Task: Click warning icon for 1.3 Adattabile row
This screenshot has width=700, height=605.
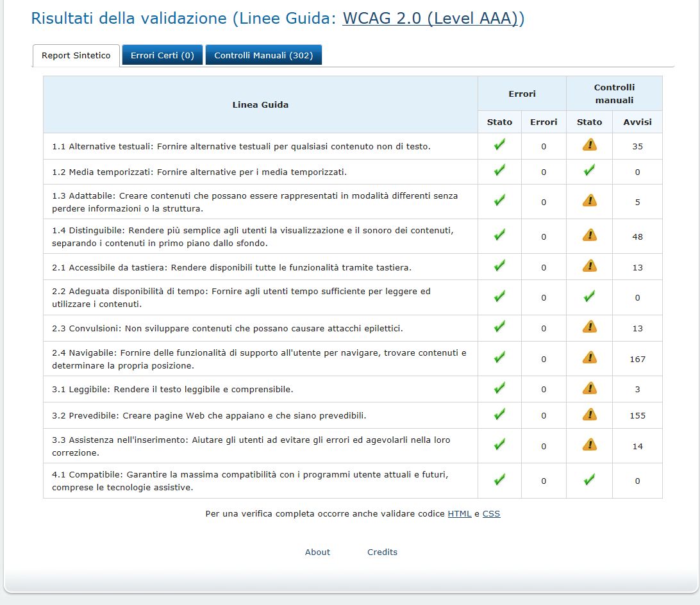Action: [x=589, y=201]
